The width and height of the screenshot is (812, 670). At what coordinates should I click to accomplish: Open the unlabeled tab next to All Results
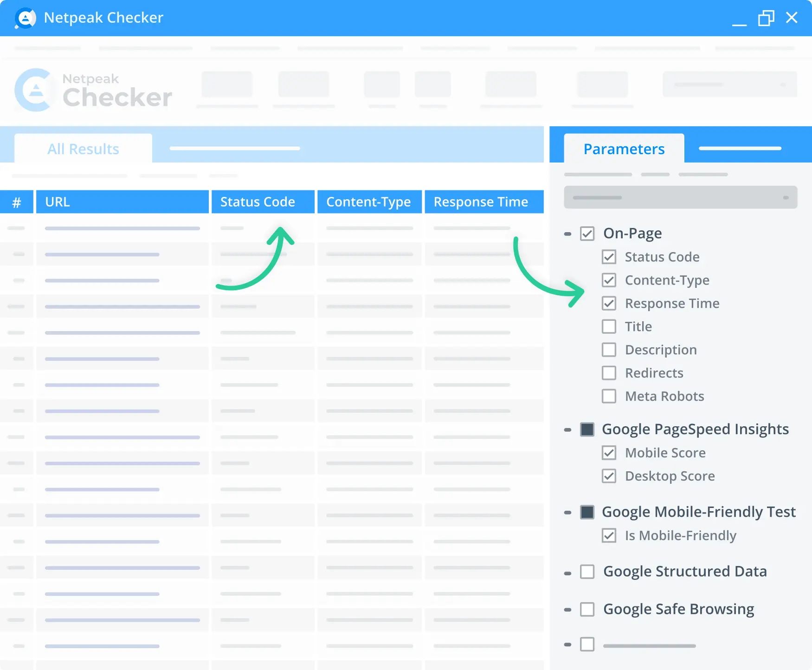coord(235,149)
